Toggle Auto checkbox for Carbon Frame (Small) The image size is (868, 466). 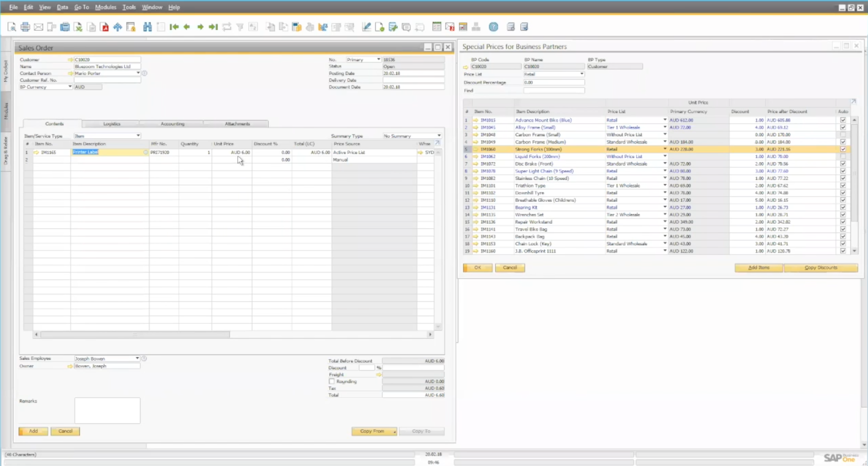tap(843, 135)
